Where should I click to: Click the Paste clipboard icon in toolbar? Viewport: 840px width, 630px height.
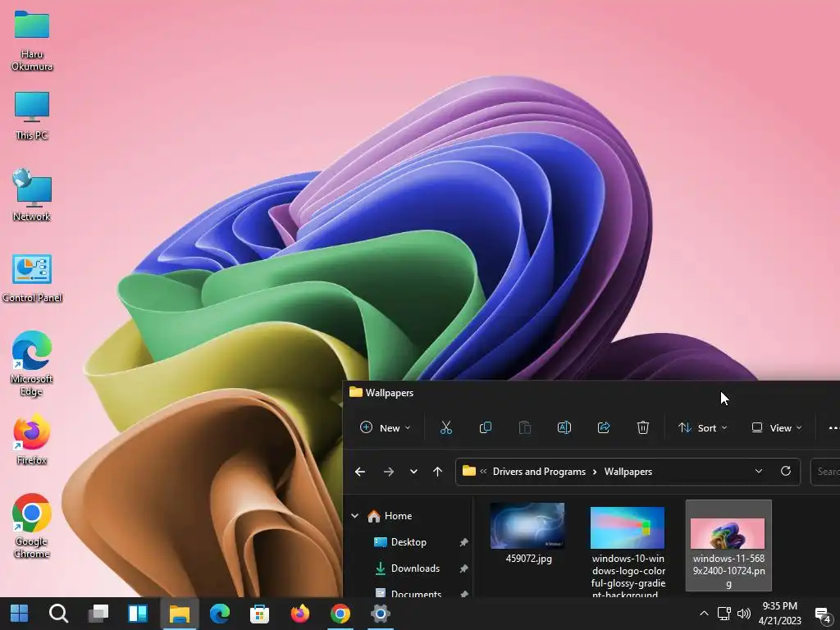pyautogui.click(x=524, y=427)
